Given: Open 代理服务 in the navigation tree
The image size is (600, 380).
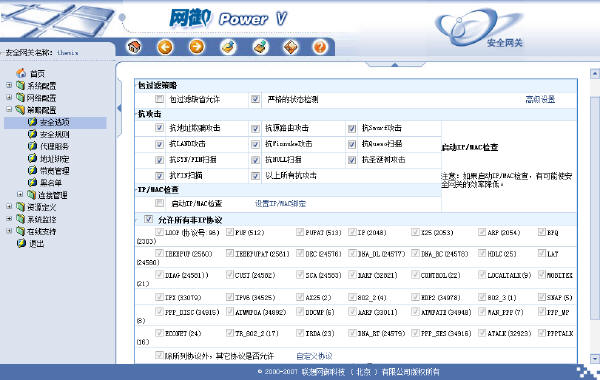Looking at the screenshot, I should (55, 146).
